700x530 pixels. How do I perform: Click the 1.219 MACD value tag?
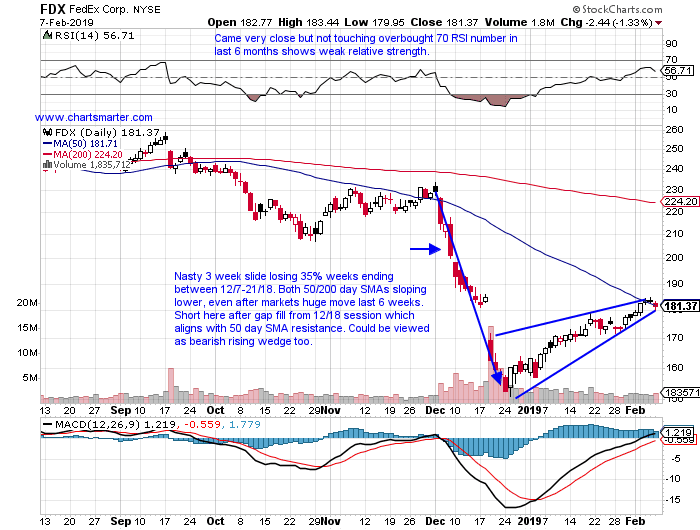[678, 432]
